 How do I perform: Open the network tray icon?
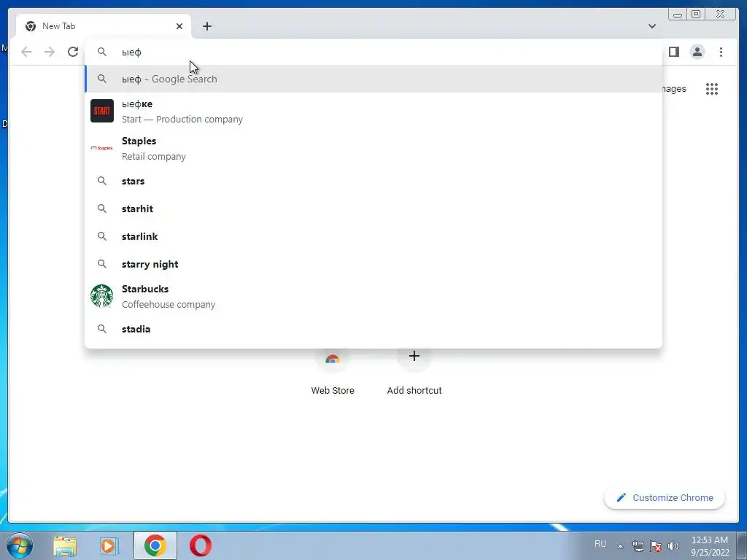pyautogui.click(x=638, y=546)
